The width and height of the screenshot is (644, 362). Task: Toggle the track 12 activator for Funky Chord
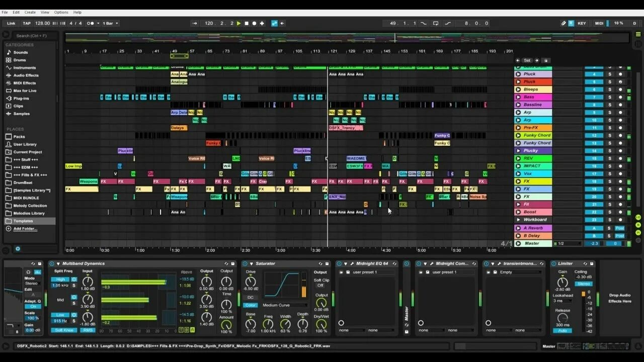594,135
